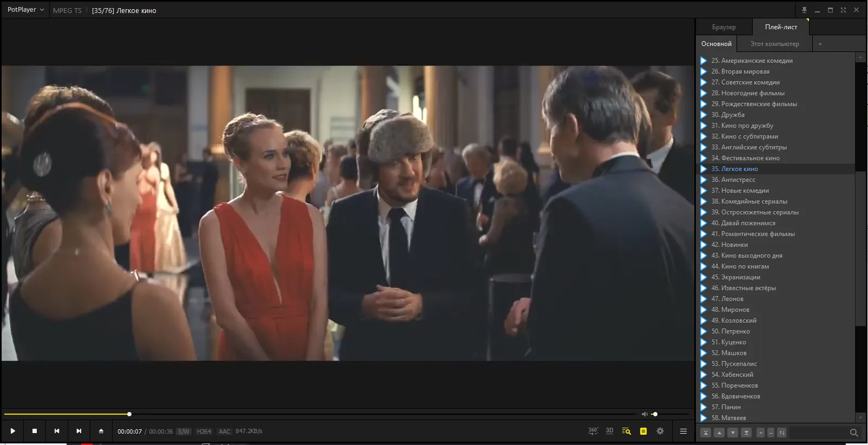Toggle 360° video mode

[593, 431]
